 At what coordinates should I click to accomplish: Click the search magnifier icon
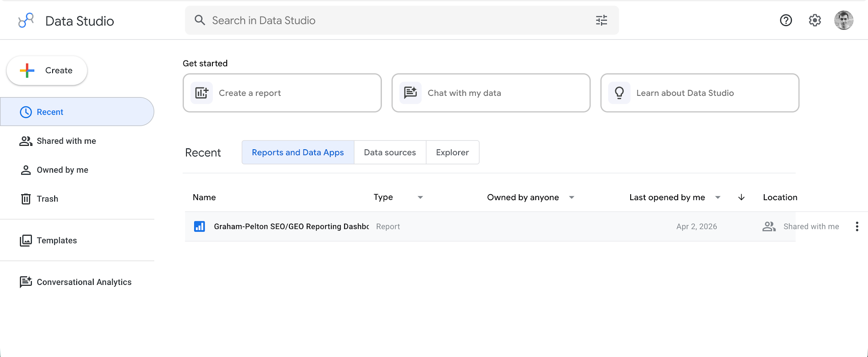point(200,20)
